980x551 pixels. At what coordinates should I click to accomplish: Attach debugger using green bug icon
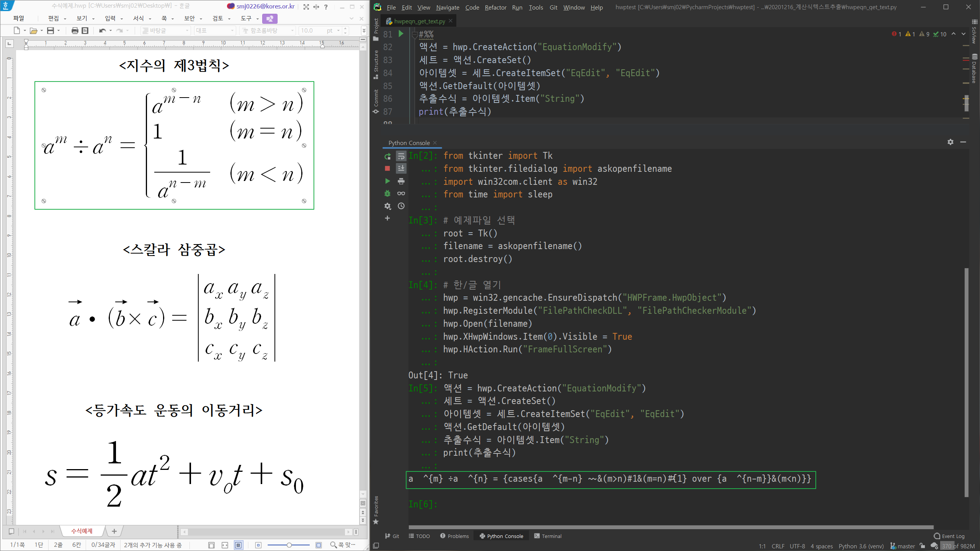point(387,194)
